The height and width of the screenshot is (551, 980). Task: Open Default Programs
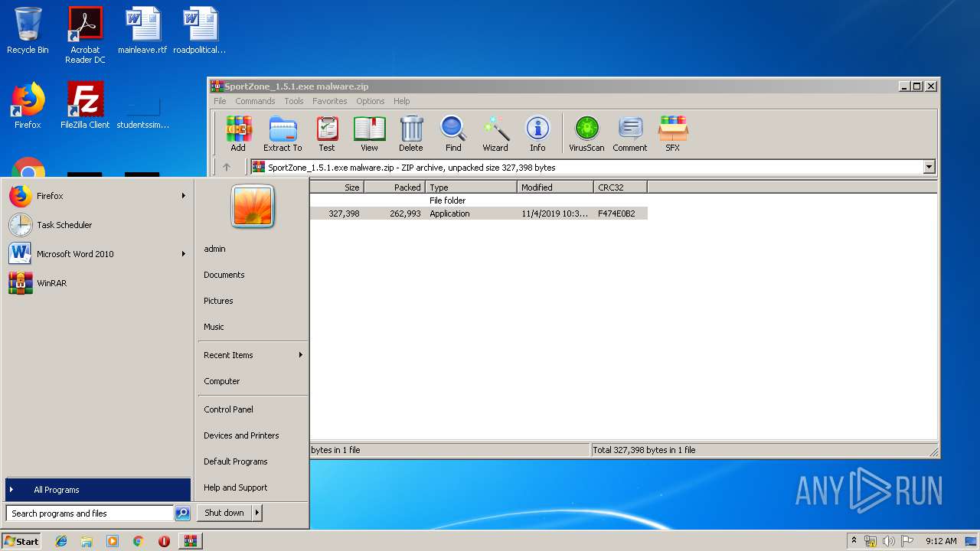pos(236,461)
